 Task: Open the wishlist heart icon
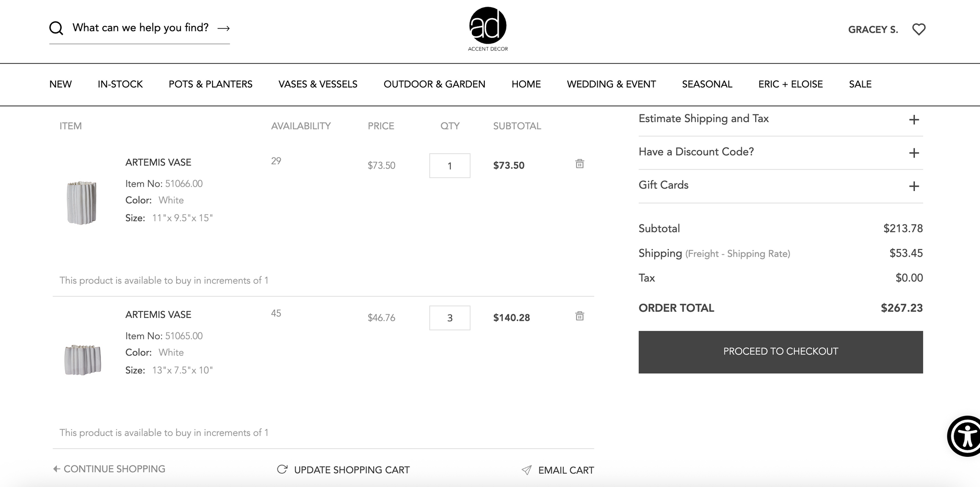[918, 29]
